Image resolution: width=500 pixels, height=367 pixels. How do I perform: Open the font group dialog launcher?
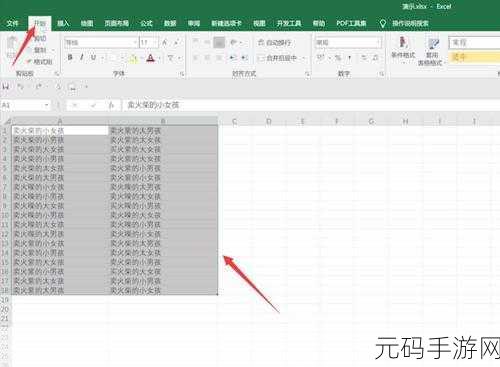182,74
